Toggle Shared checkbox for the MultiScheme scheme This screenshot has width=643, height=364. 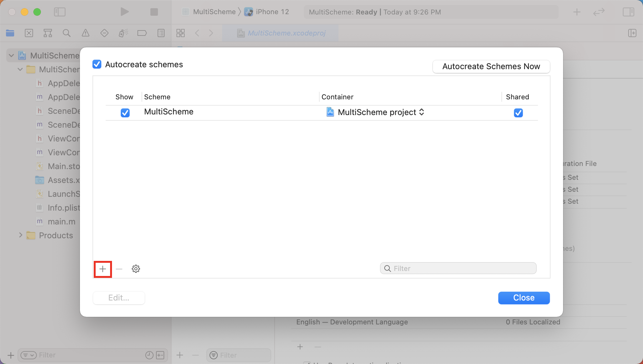pos(518,113)
